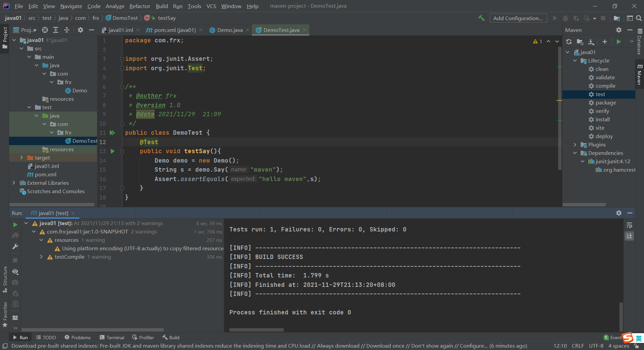
Task: Toggle read-only lock icon in status bar
Action: point(636,346)
